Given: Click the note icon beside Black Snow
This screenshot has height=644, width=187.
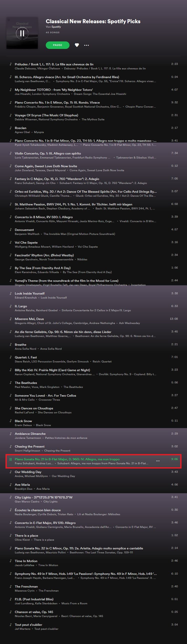Looking at the screenshot, I should [10, 421].
